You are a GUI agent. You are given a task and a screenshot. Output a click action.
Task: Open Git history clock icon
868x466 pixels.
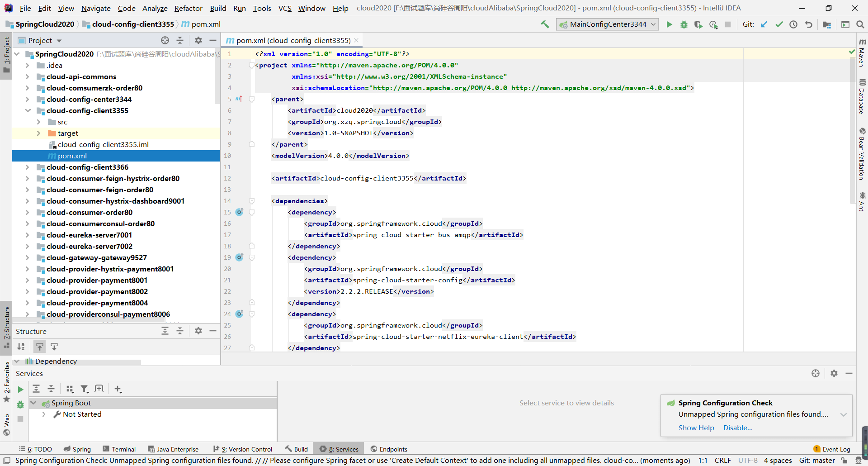(x=793, y=24)
